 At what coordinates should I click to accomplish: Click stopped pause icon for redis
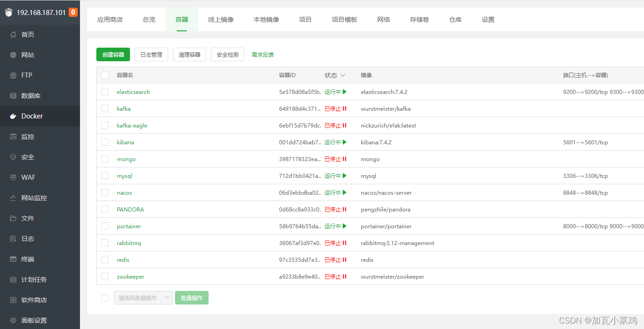click(x=344, y=260)
